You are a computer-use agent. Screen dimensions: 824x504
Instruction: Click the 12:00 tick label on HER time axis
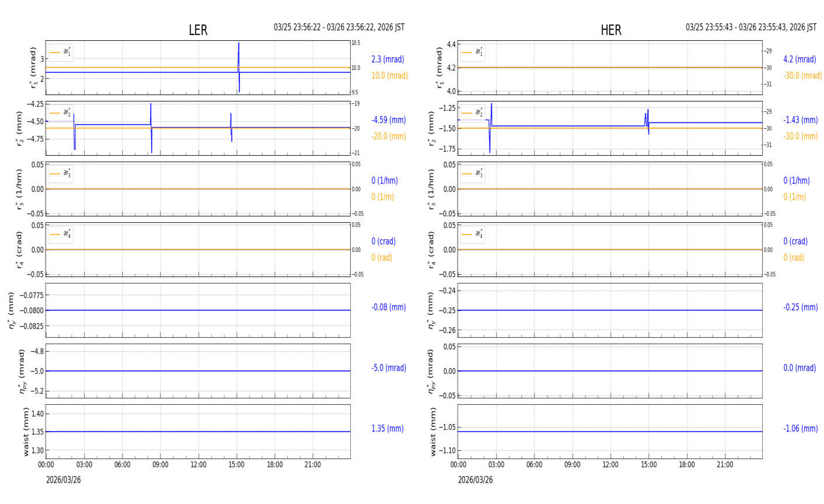(610, 465)
